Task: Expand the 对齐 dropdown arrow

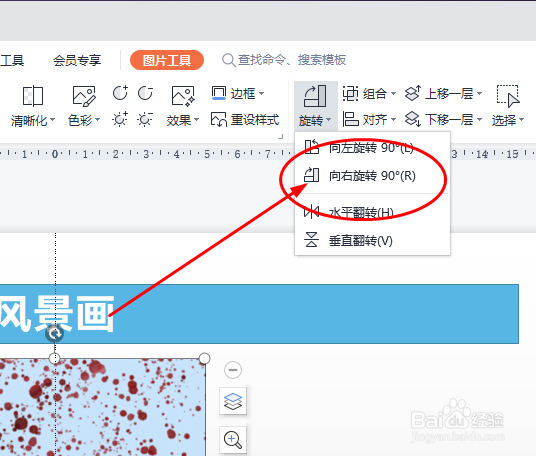Action: (x=393, y=119)
